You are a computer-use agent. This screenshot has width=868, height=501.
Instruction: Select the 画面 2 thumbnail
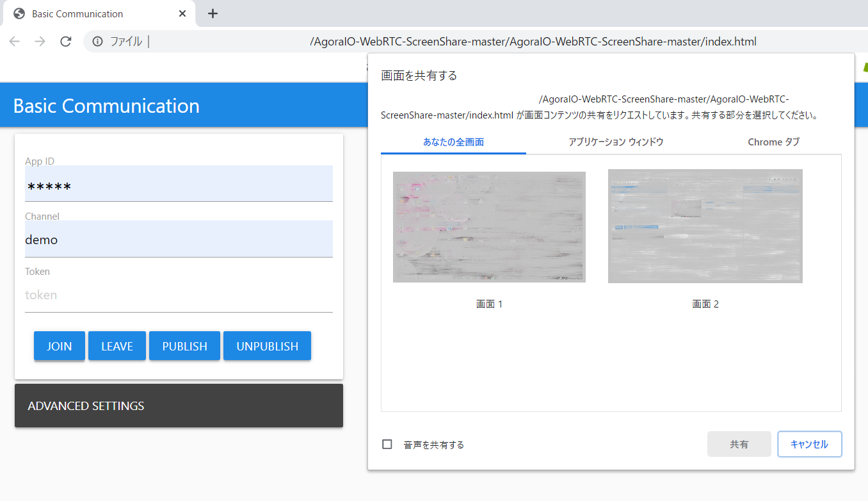705,226
